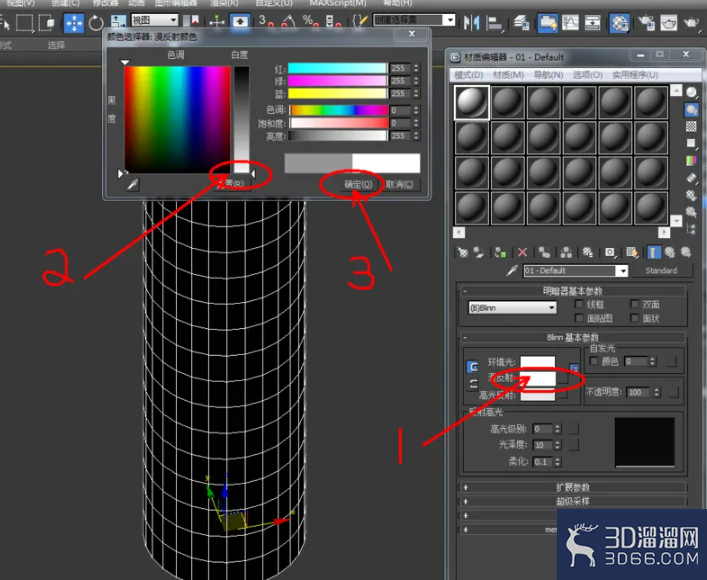Open 模式(D) menu in Material Editor
Viewport: 707px width, 580px height.
[x=469, y=75]
